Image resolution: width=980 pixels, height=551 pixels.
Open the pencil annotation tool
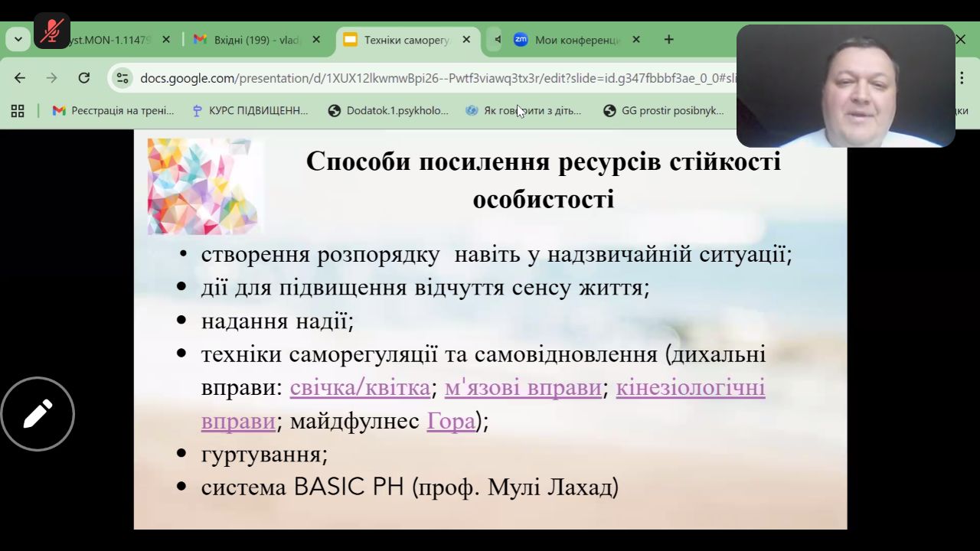click(38, 414)
